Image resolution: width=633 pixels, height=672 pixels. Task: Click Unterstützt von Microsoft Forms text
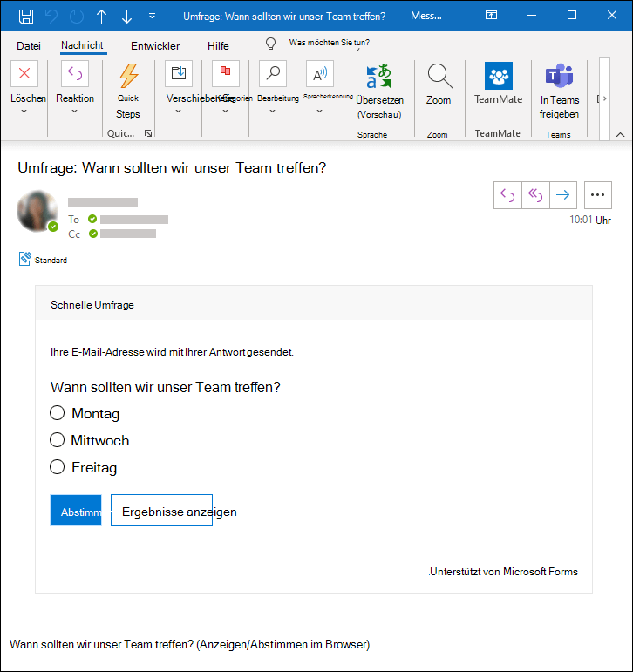[x=503, y=572]
